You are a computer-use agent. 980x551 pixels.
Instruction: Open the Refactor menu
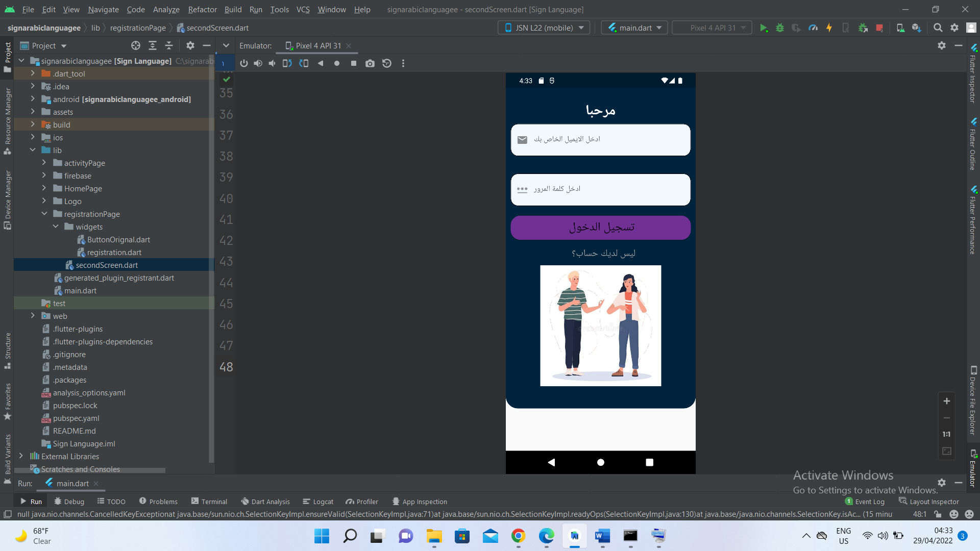202,9
